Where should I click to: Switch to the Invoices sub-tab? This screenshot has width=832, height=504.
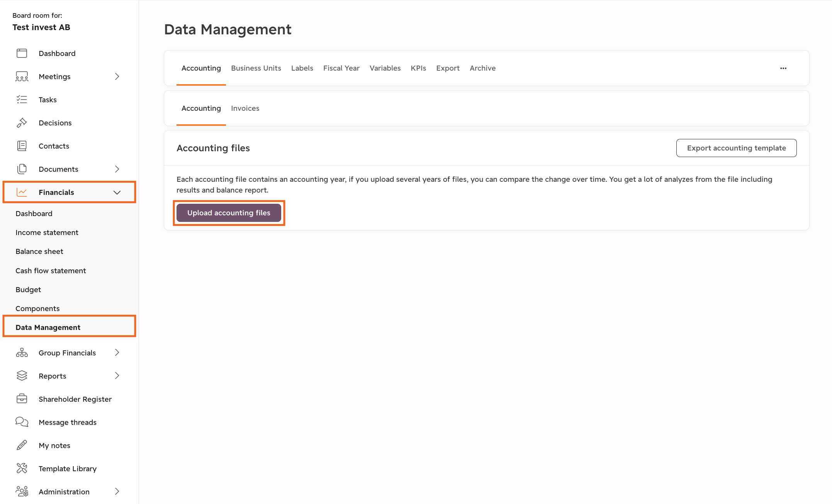245,108
